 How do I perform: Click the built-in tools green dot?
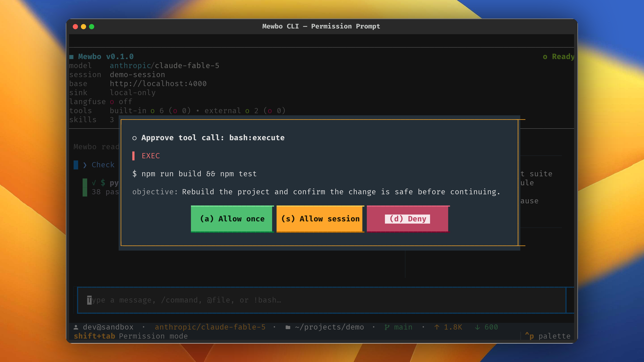coord(152,111)
